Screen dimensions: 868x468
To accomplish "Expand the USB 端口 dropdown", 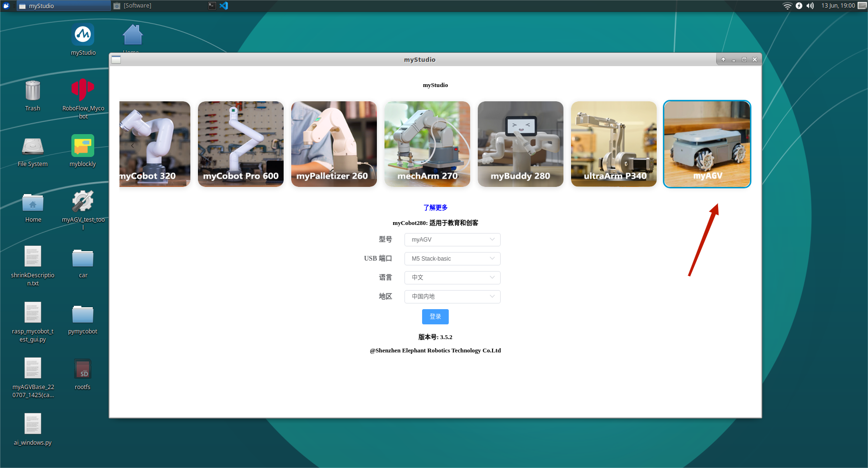I will point(452,258).
